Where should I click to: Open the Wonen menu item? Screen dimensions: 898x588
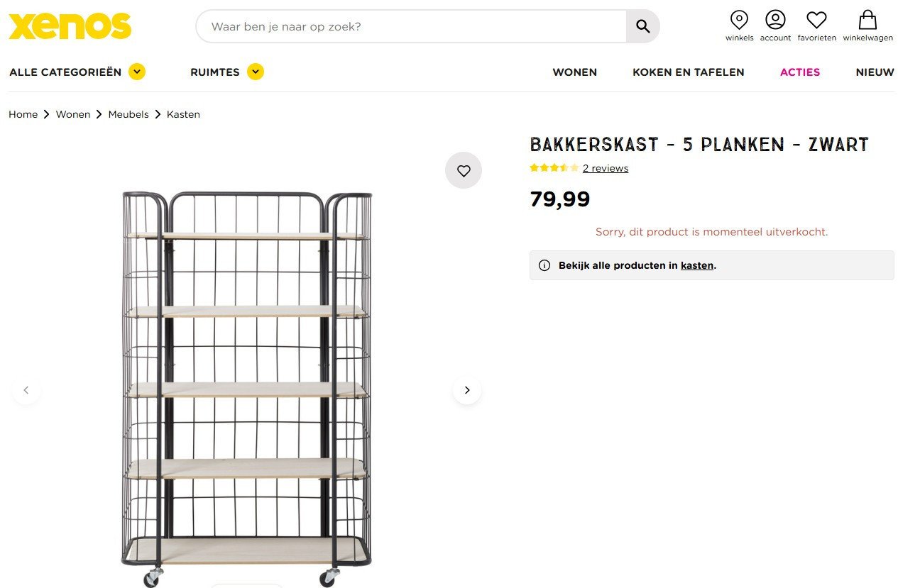click(574, 72)
